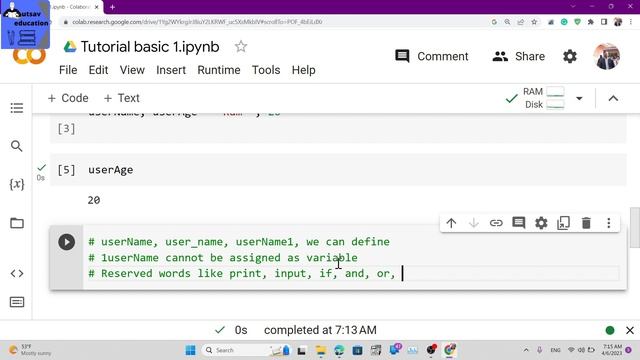Copy link to cell

496,223
